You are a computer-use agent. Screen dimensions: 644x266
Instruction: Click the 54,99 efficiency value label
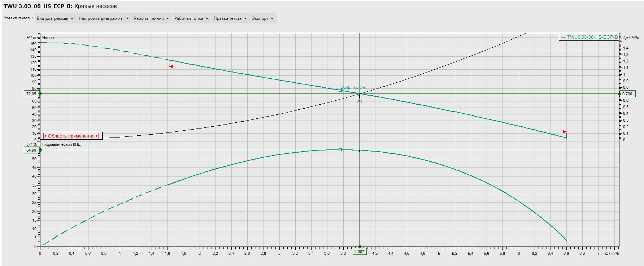pos(31,150)
